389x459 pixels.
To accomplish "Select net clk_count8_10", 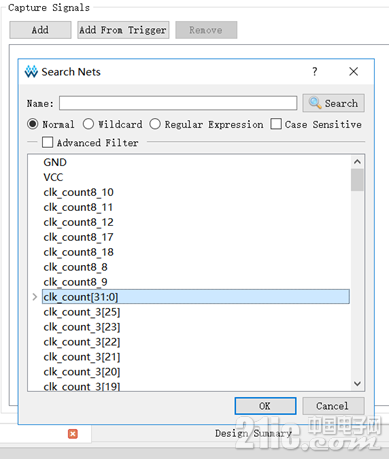I will point(79,192).
